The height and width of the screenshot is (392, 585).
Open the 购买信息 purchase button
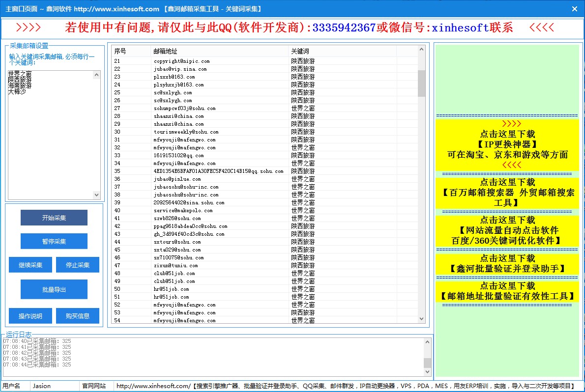click(78, 316)
